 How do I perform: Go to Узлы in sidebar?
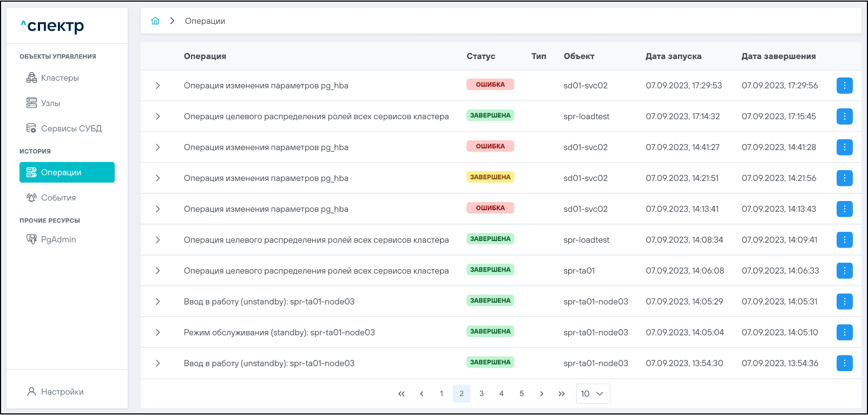50,103
